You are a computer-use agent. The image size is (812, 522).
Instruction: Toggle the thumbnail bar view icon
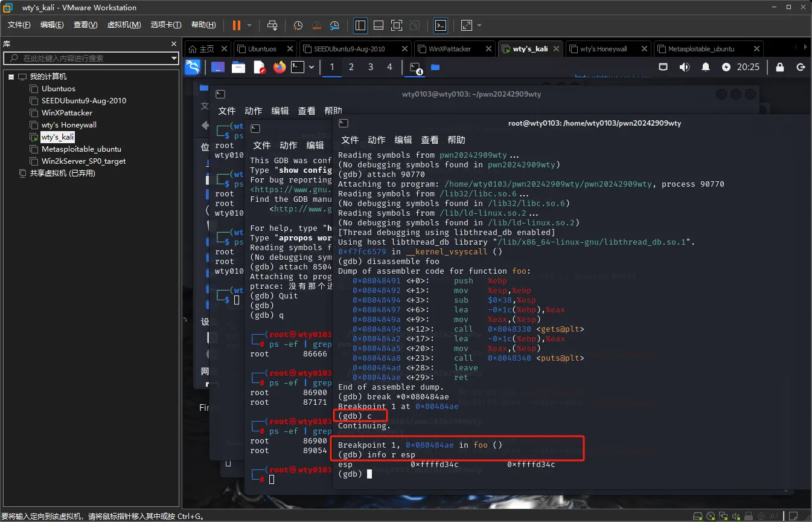379,25
